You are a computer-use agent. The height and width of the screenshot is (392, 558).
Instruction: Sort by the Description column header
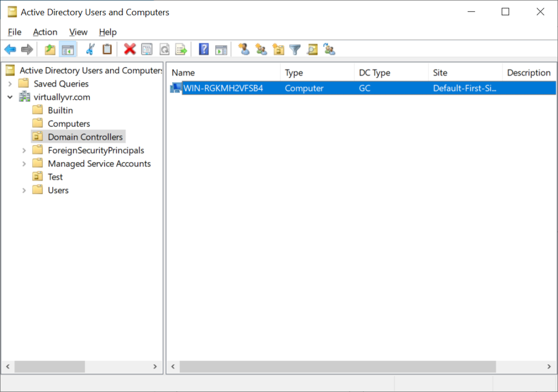tap(529, 72)
